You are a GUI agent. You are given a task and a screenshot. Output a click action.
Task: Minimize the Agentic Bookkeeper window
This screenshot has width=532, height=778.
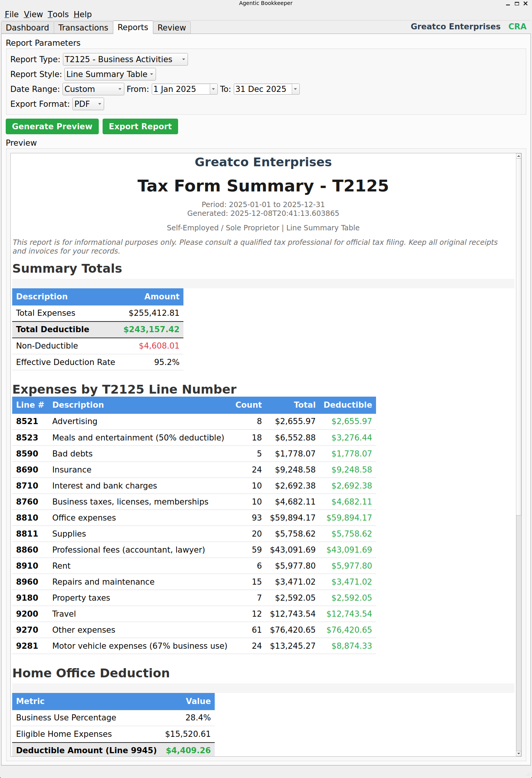[x=508, y=3]
